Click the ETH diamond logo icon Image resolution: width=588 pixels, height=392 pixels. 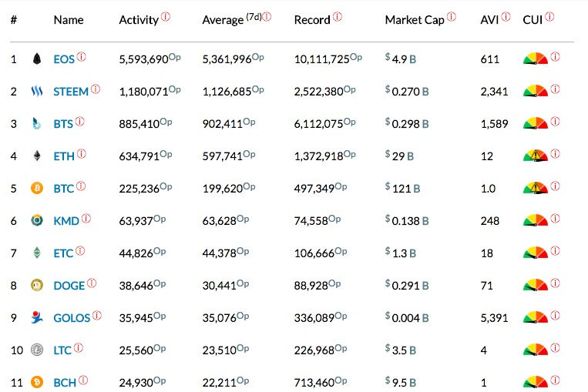(x=37, y=156)
